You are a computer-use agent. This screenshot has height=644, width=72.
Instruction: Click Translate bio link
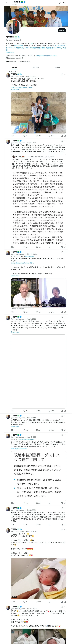10,52
